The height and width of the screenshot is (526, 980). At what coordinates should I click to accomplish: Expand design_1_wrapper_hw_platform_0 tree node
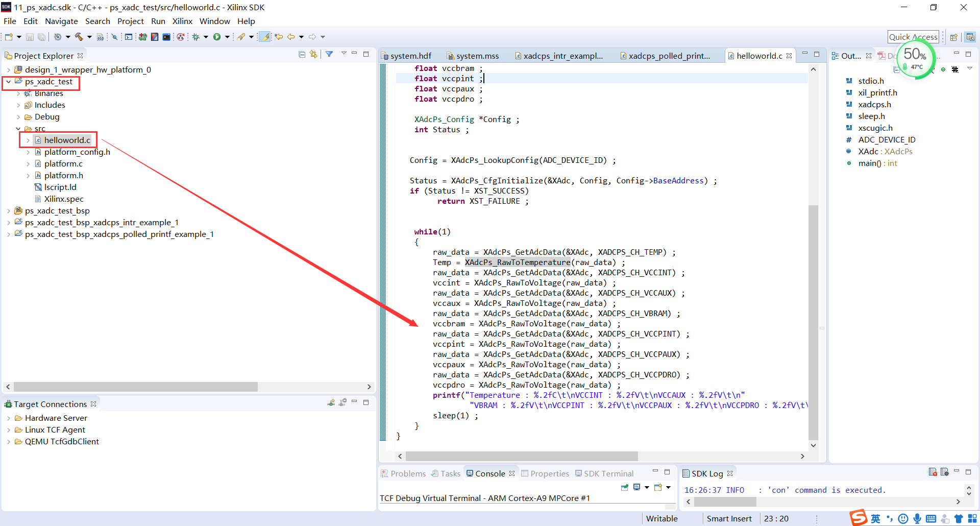(x=9, y=70)
